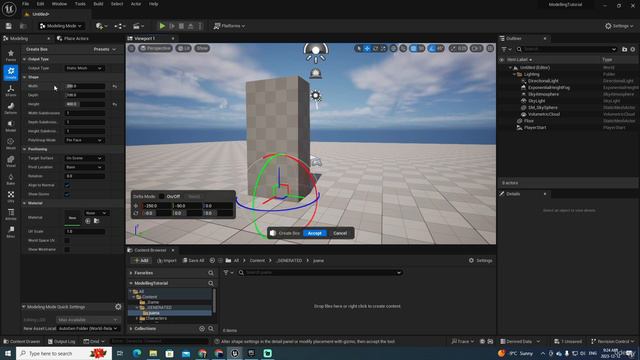Open the XForm tools category

tap(11, 91)
